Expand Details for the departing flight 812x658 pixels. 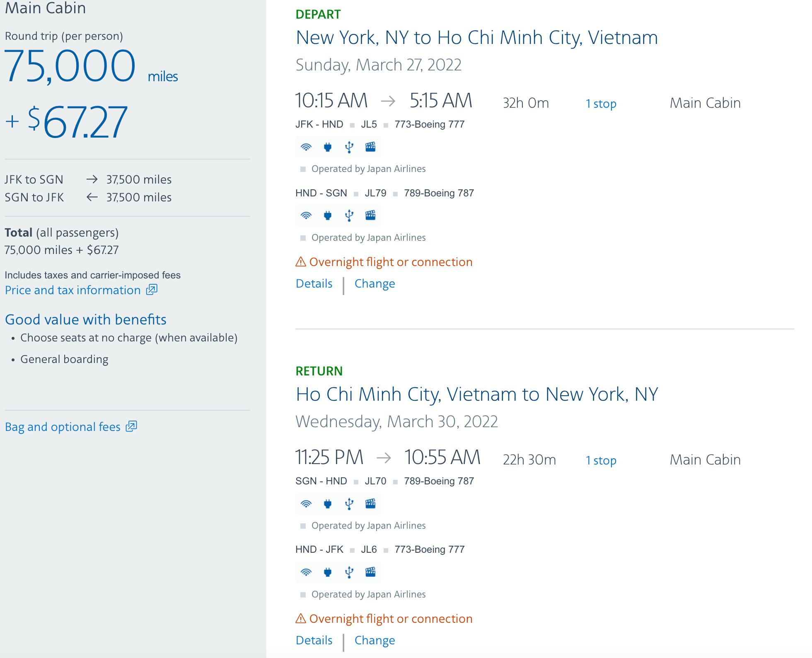(314, 283)
